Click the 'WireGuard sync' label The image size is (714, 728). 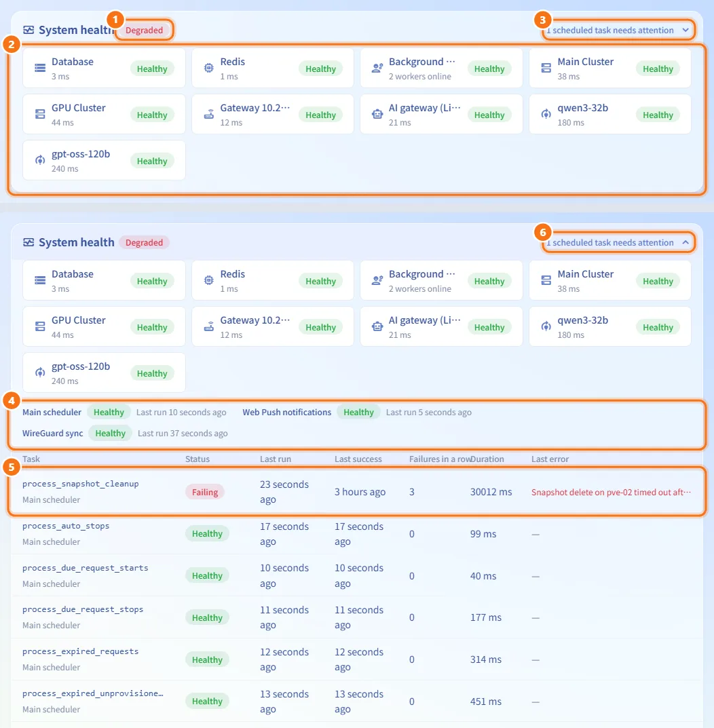tap(52, 433)
